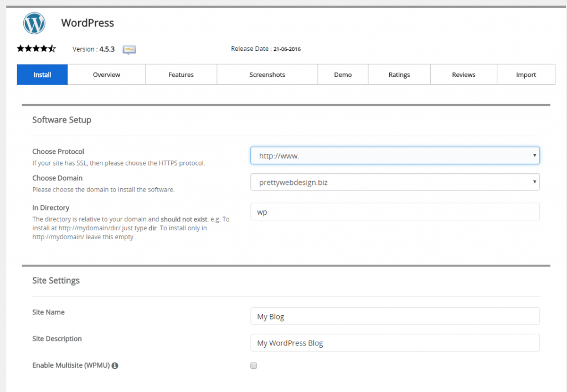The width and height of the screenshot is (567, 392).
Task: Click the star rating icons
Action: (36, 49)
